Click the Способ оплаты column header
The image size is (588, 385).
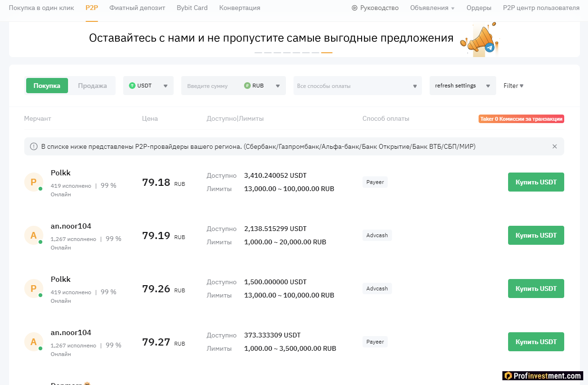pyautogui.click(x=386, y=118)
